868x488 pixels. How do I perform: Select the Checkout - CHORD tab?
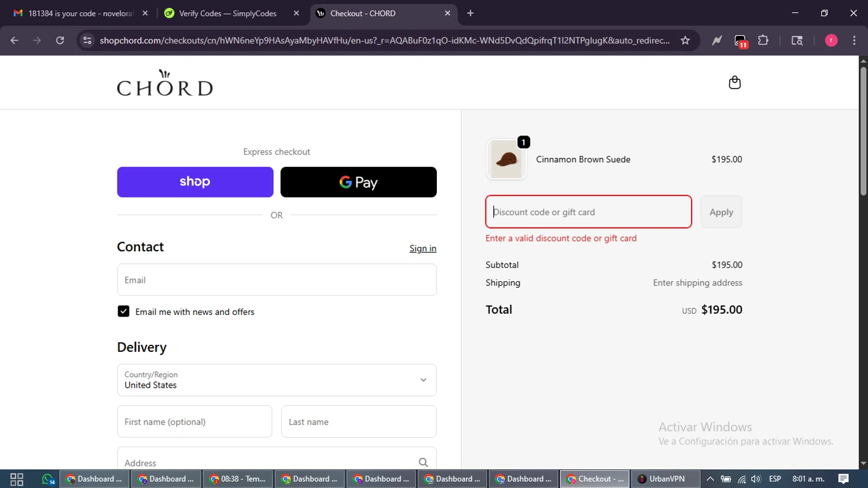point(383,13)
